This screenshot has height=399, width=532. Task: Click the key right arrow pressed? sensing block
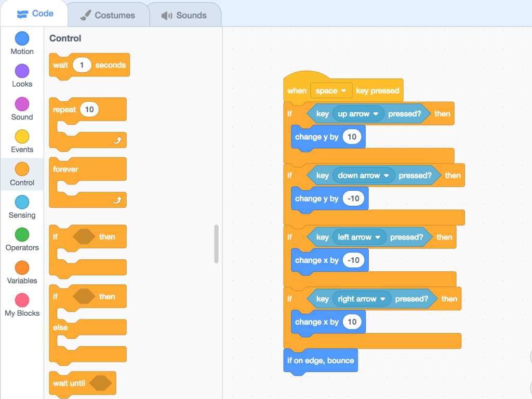pos(372,299)
